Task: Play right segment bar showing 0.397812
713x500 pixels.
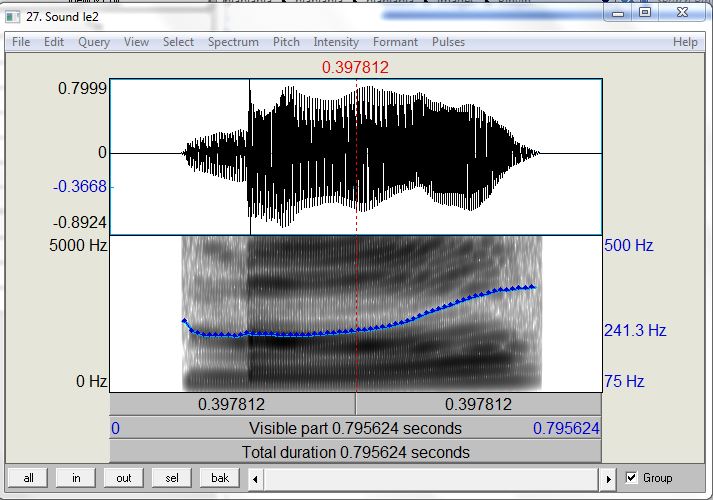Action: click(x=479, y=404)
